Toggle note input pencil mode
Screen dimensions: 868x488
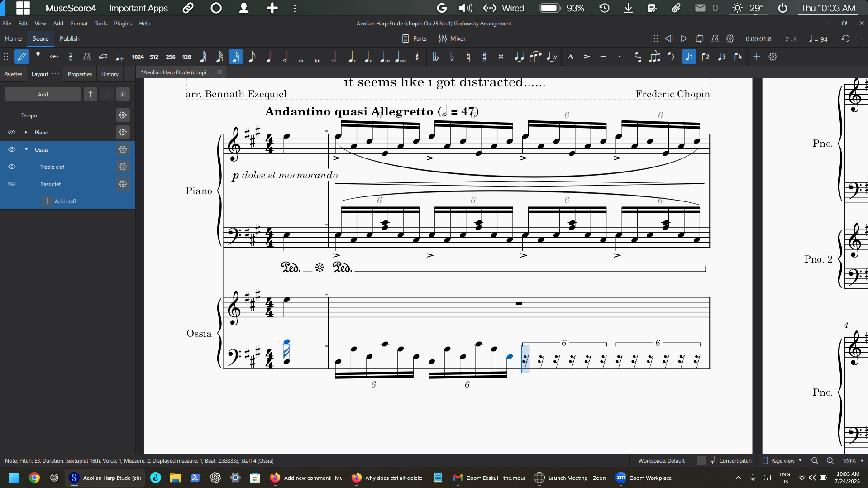click(x=22, y=57)
